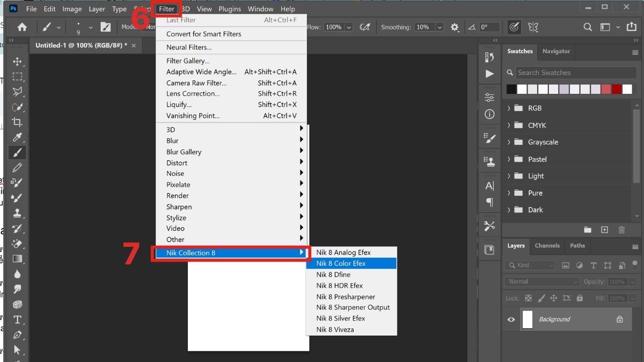Image resolution: width=644 pixels, height=362 pixels.
Task: Open the Brush Settings panel icon
Action: pos(489,138)
